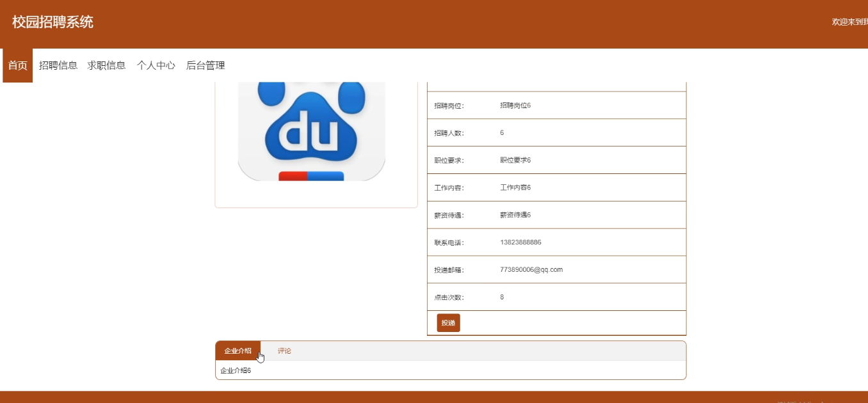868x403 pixels.
Task: Open the 后台管理 (Admin) menu
Action: 205,65
